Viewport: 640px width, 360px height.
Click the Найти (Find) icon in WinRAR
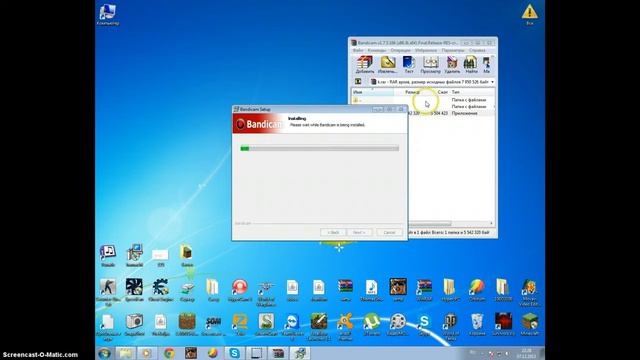pos(471,64)
